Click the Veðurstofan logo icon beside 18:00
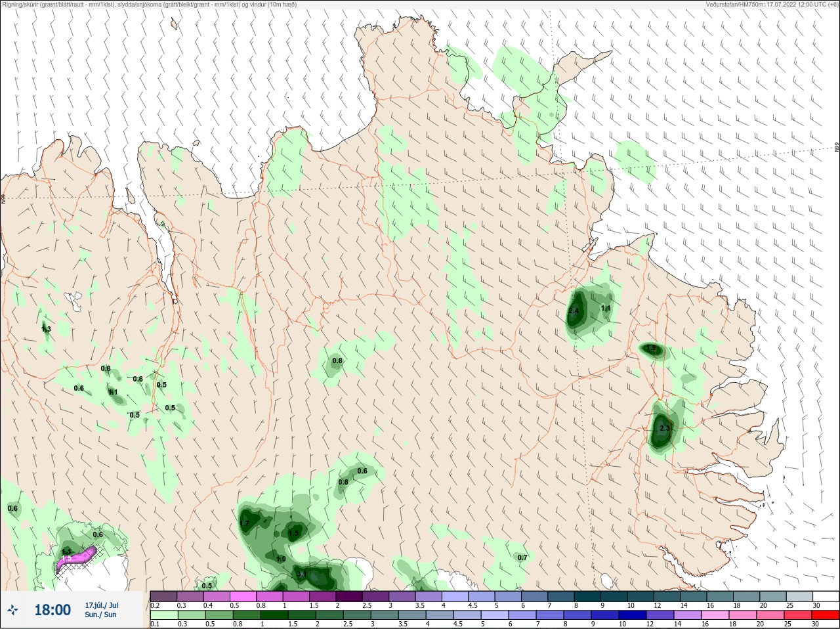 pos(13,610)
